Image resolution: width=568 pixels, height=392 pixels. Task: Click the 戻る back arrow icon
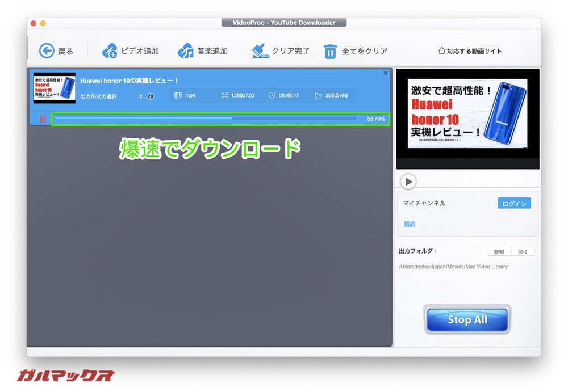pyautogui.click(x=45, y=50)
